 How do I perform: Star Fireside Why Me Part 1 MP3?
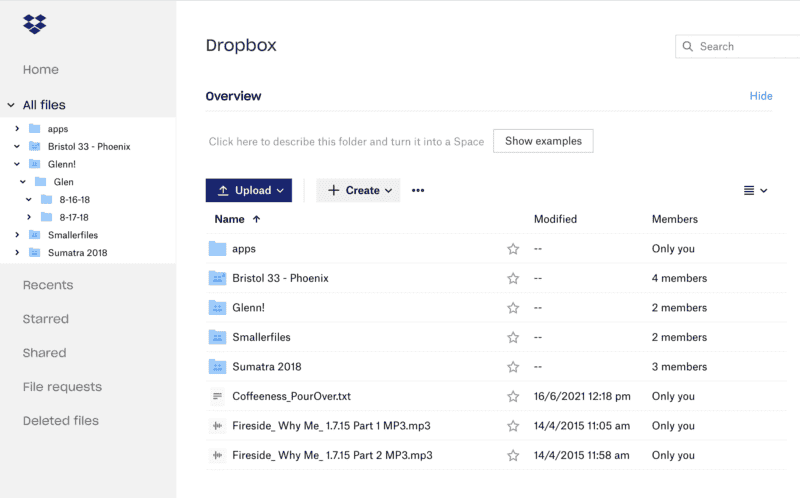click(x=513, y=426)
